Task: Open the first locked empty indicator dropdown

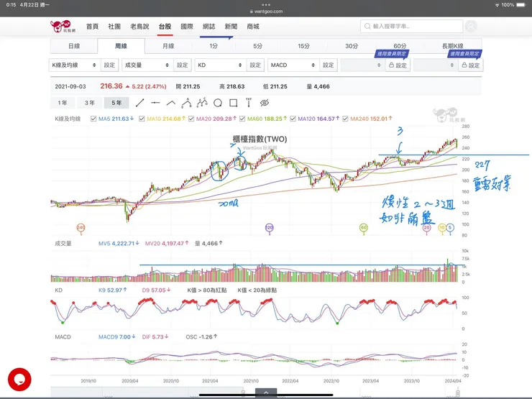Action: pyautogui.click(x=363, y=65)
